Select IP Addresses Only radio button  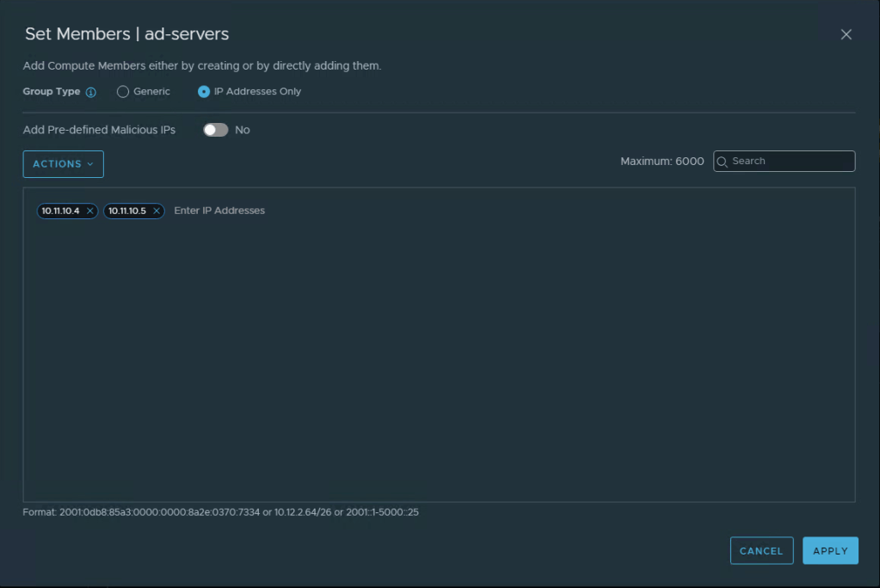(x=204, y=92)
